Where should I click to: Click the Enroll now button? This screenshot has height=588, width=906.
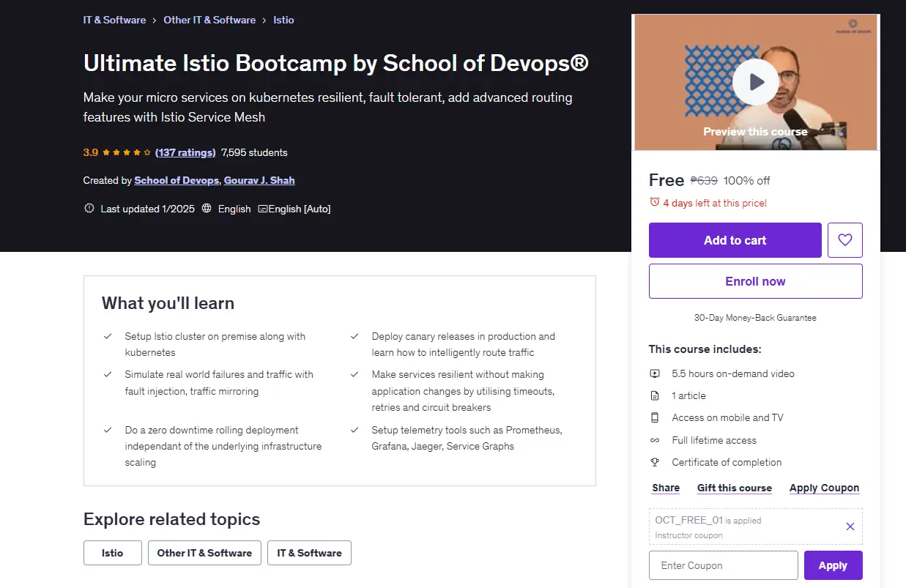coord(756,281)
